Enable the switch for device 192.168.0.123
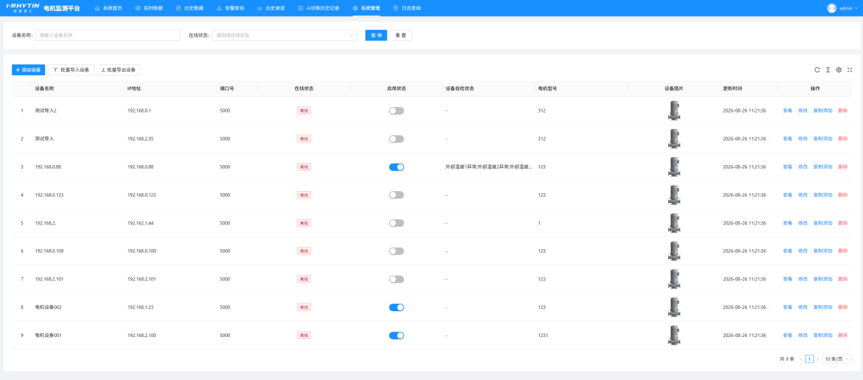The height and width of the screenshot is (380, 863). pos(396,195)
